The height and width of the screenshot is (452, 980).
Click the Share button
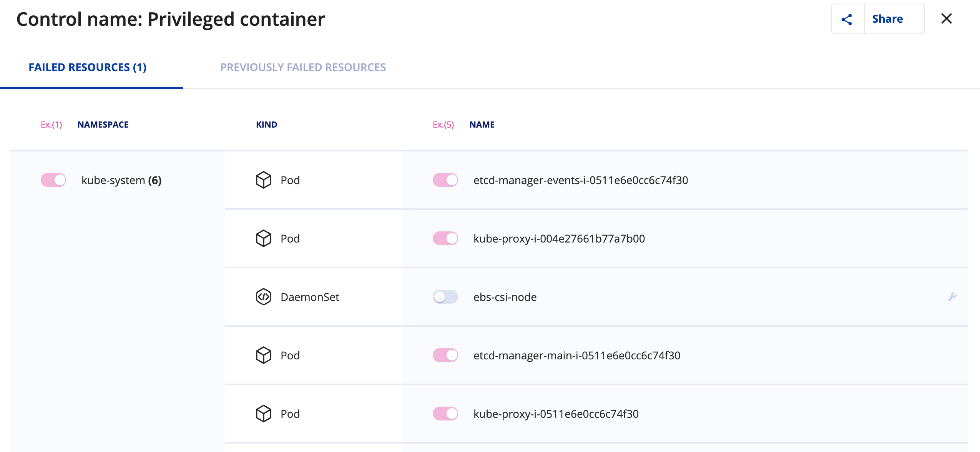point(887,19)
